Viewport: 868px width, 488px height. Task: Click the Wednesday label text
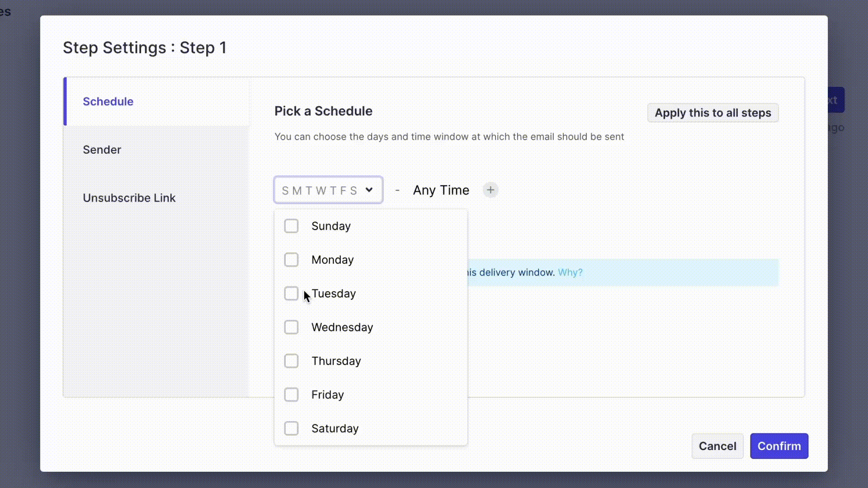click(x=342, y=327)
